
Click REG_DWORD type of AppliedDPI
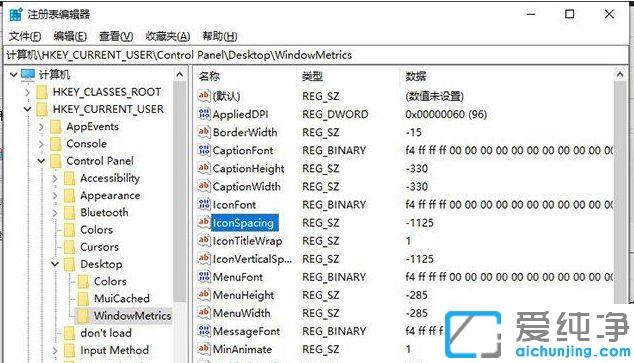click(x=335, y=114)
